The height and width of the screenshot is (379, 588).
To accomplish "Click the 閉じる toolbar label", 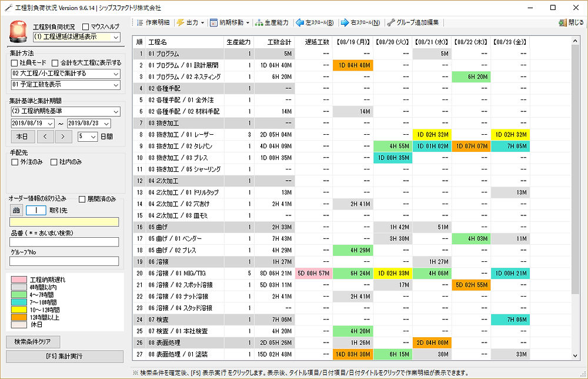I will coord(576,22).
